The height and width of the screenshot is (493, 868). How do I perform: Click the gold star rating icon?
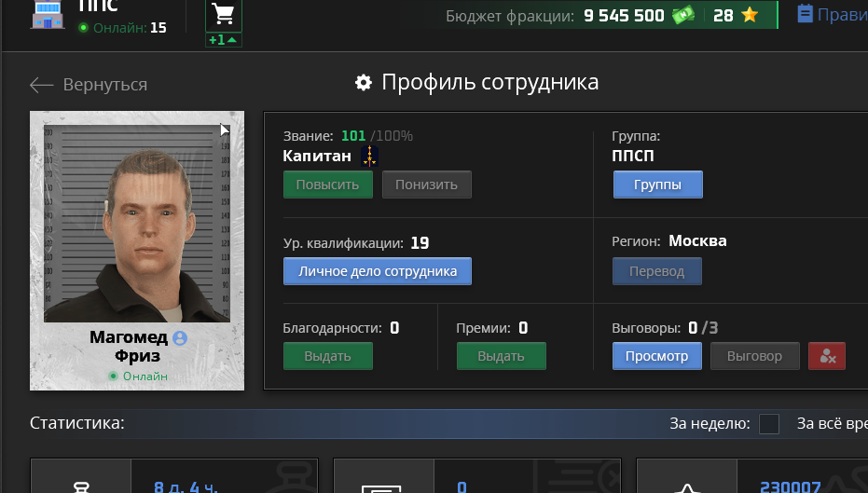[x=750, y=15]
